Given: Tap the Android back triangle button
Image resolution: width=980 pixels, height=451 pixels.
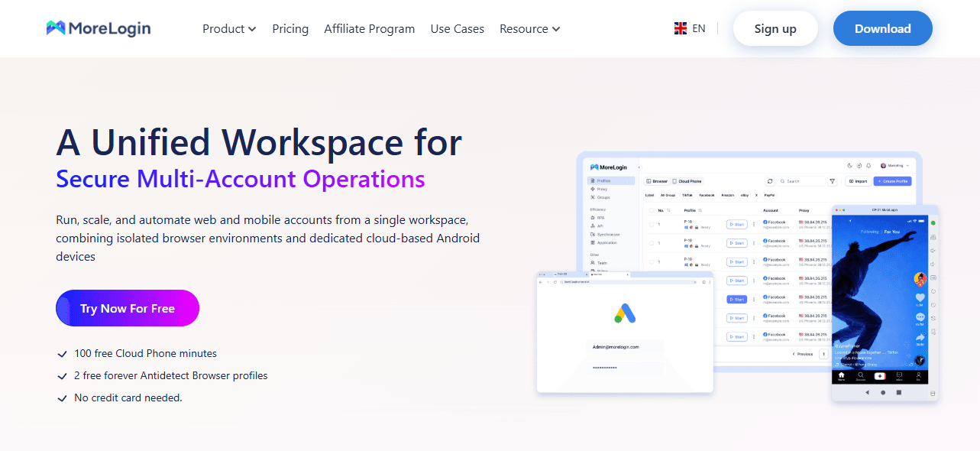Looking at the screenshot, I should tap(868, 392).
